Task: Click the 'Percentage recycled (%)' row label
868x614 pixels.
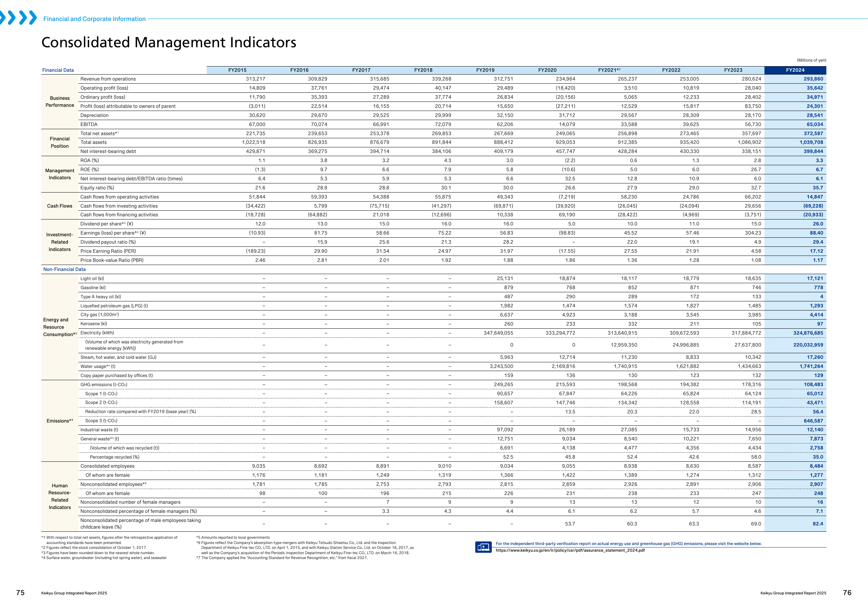Action: tap(114, 457)
